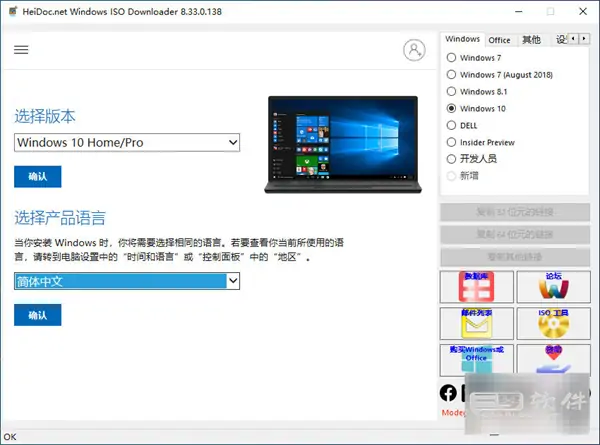Screen dimensions: 600x445
Task: Expand the Windows 10 Home/Pro edition dropdown
Action: (x=127, y=142)
